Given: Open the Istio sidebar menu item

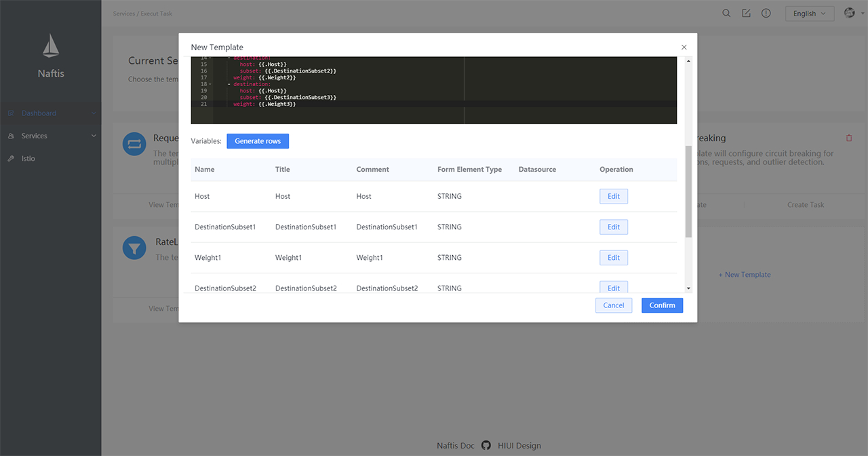Looking at the screenshot, I should 28,158.
